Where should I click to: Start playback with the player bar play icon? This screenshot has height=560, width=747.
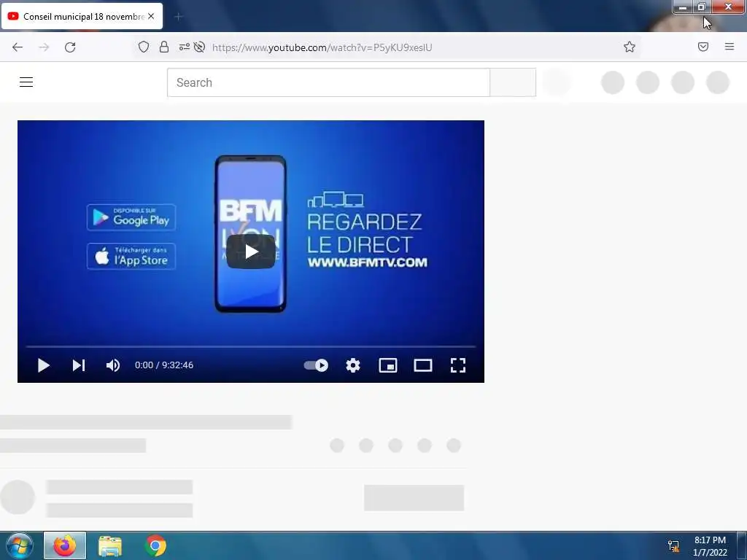(x=43, y=365)
